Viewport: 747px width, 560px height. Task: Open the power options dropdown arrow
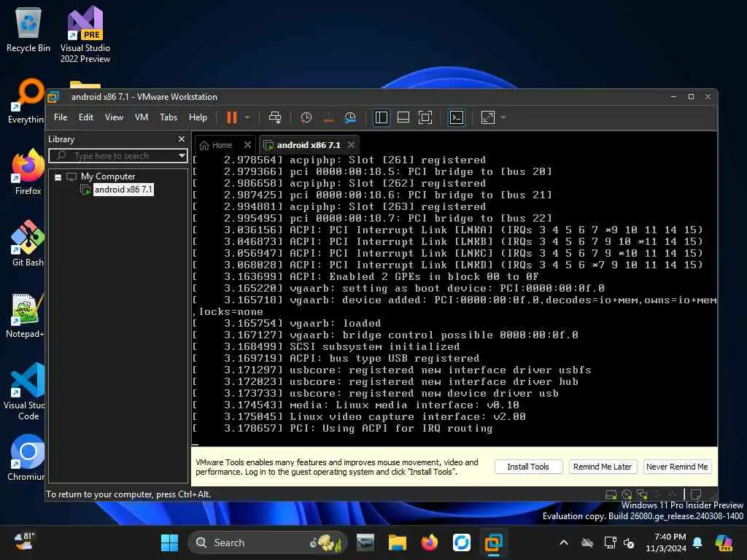click(x=247, y=117)
